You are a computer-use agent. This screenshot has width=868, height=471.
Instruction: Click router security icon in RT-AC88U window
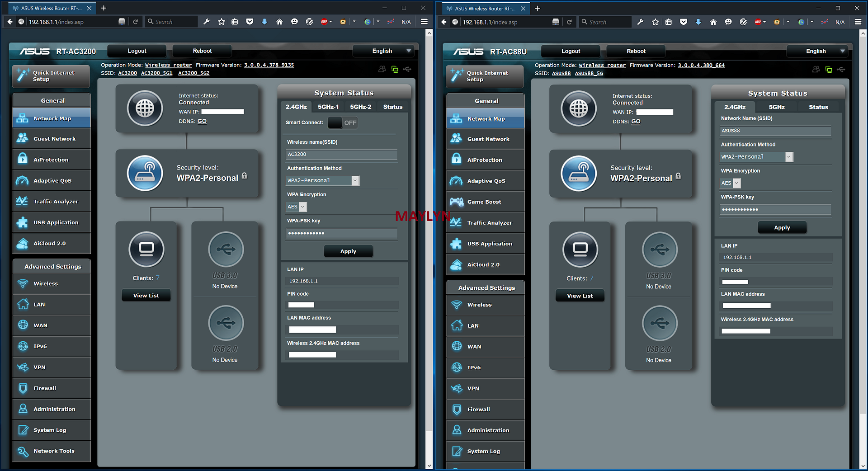tap(579, 174)
